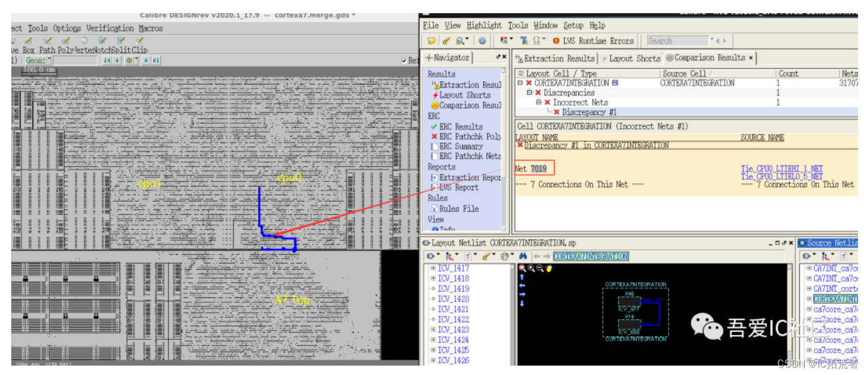Open LVS Report in Navigator

[x=455, y=187]
